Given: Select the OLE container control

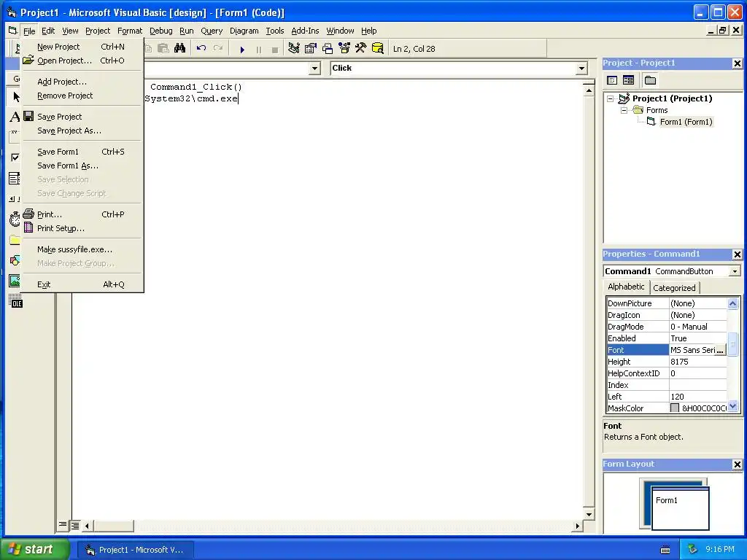Looking at the screenshot, I should (x=15, y=301).
